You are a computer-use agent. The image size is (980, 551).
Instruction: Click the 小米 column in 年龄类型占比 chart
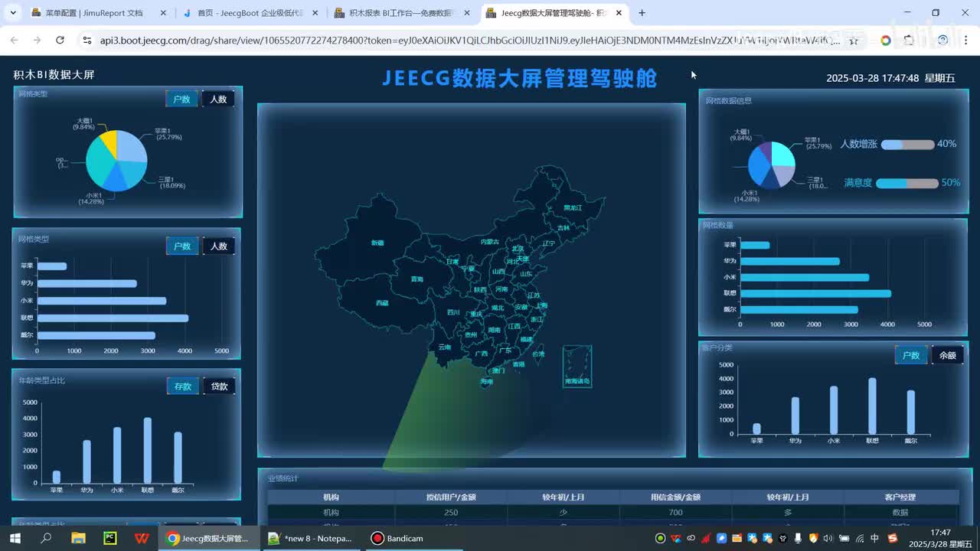point(117,455)
